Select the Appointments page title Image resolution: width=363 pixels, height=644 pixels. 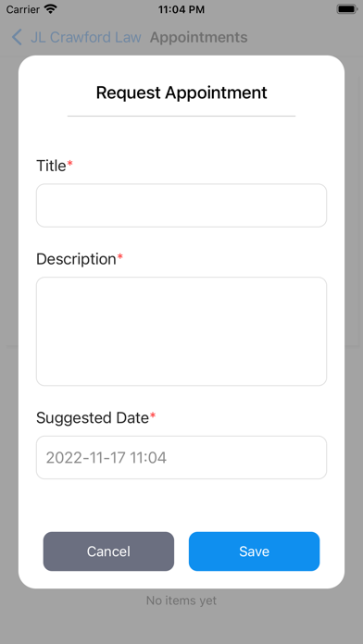tap(199, 37)
